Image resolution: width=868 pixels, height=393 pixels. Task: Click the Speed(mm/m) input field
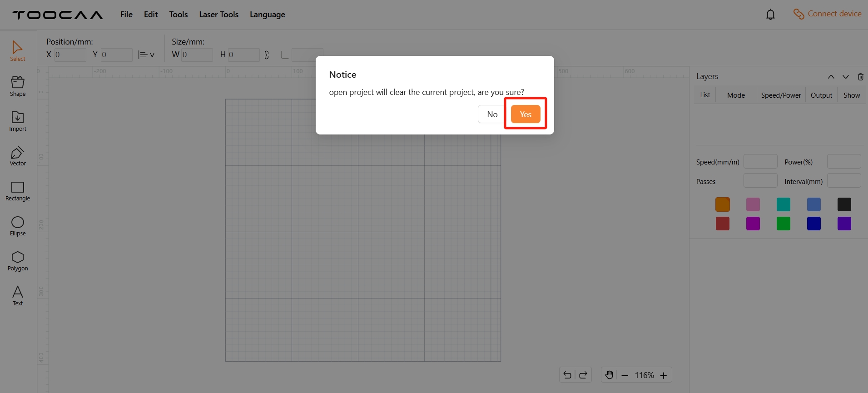(760, 161)
